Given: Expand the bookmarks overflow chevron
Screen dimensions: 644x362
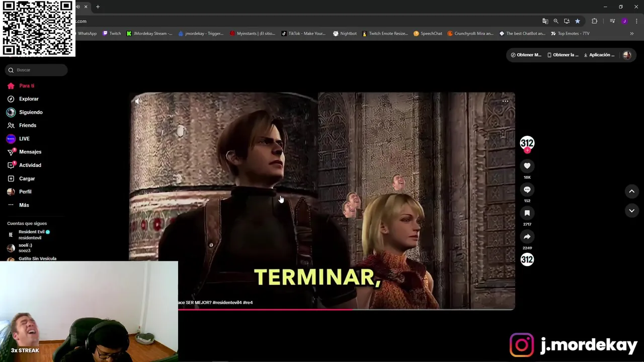Looking at the screenshot, I should [631, 34].
